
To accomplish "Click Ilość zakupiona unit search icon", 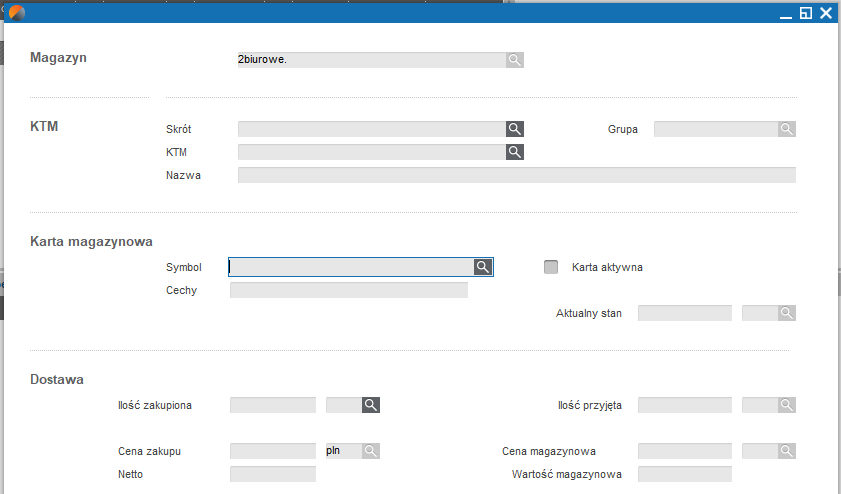I will coord(371,405).
